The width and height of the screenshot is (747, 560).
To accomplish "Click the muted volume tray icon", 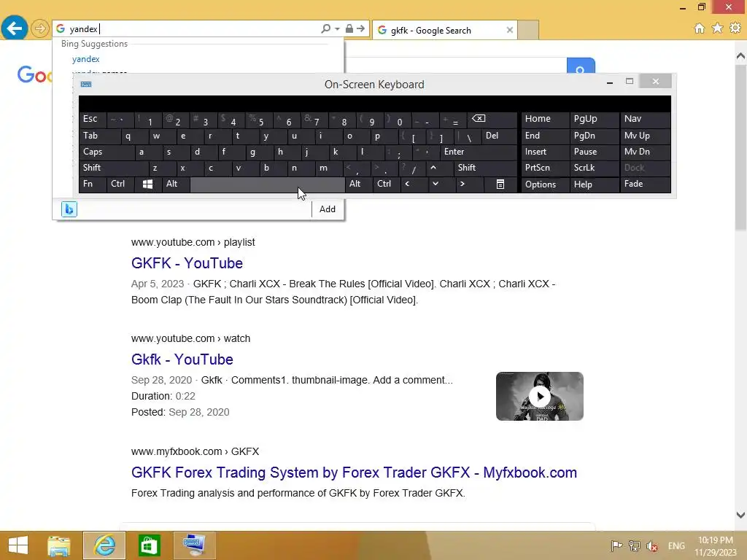I will pos(652,545).
